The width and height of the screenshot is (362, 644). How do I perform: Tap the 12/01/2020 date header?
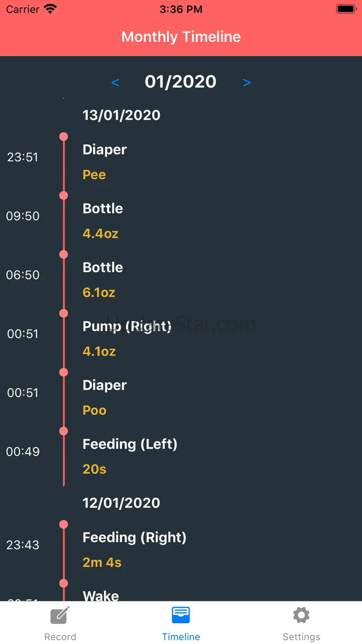(x=122, y=503)
